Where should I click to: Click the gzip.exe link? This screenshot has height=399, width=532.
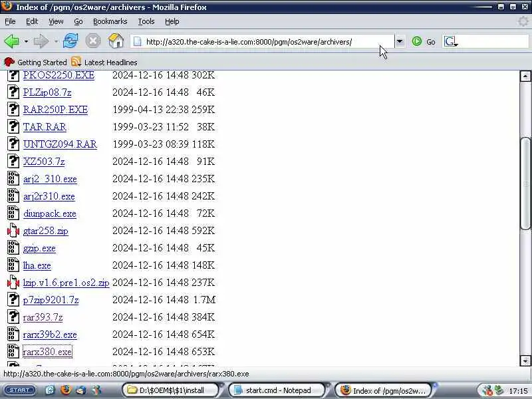coord(39,248)
